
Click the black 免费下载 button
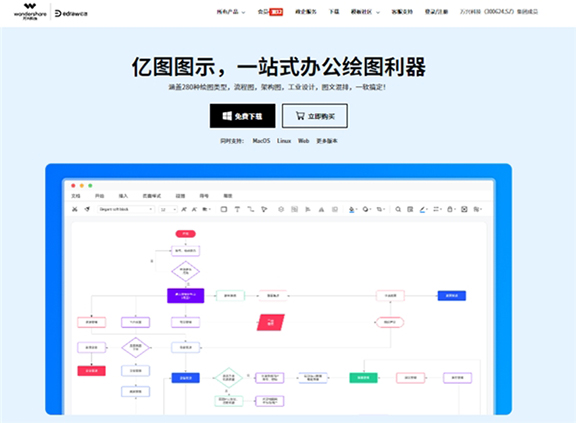click(242, 116)
